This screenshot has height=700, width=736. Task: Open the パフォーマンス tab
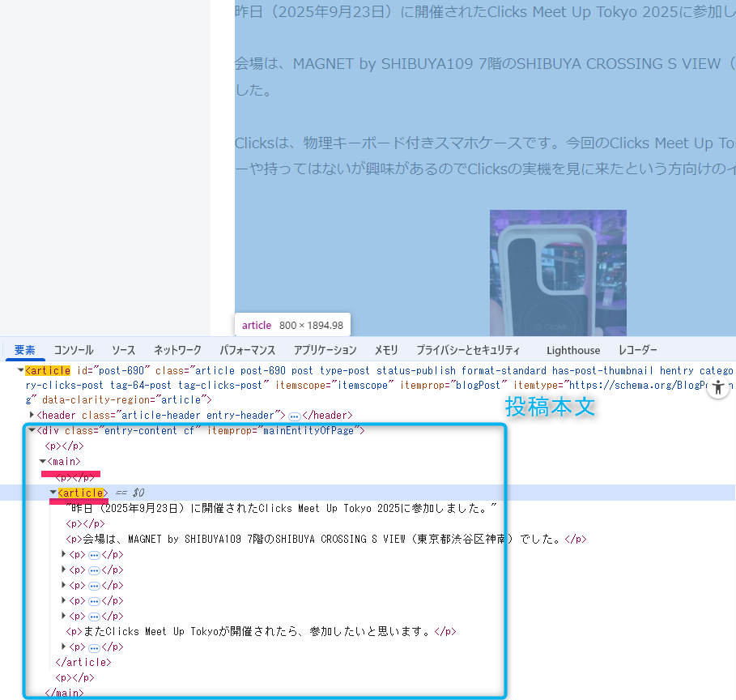point(248,350)
